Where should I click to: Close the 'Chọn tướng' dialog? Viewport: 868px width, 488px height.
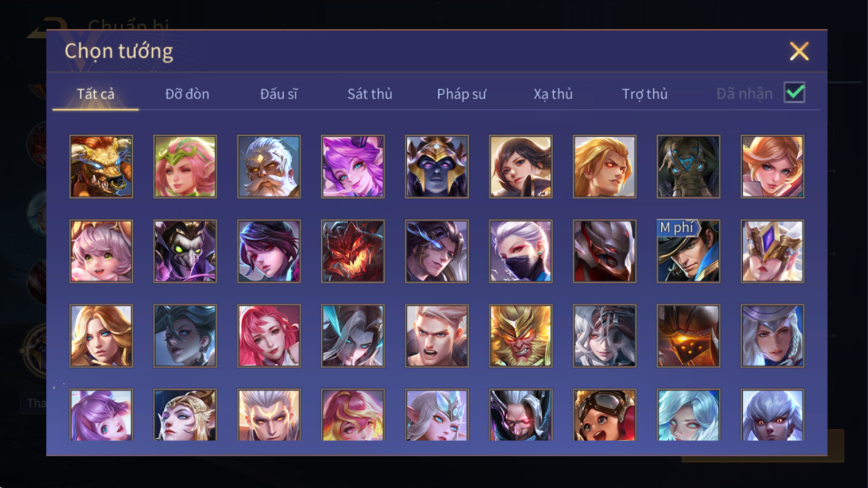click(799, 51)
